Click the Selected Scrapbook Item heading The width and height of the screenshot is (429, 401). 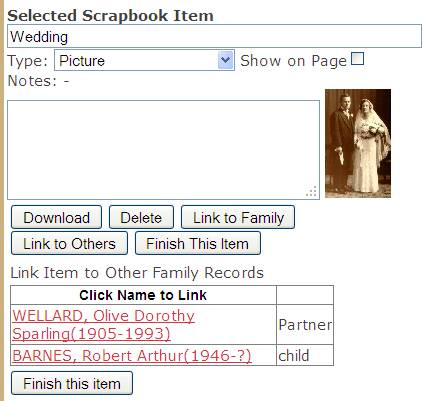pos(110,16)
